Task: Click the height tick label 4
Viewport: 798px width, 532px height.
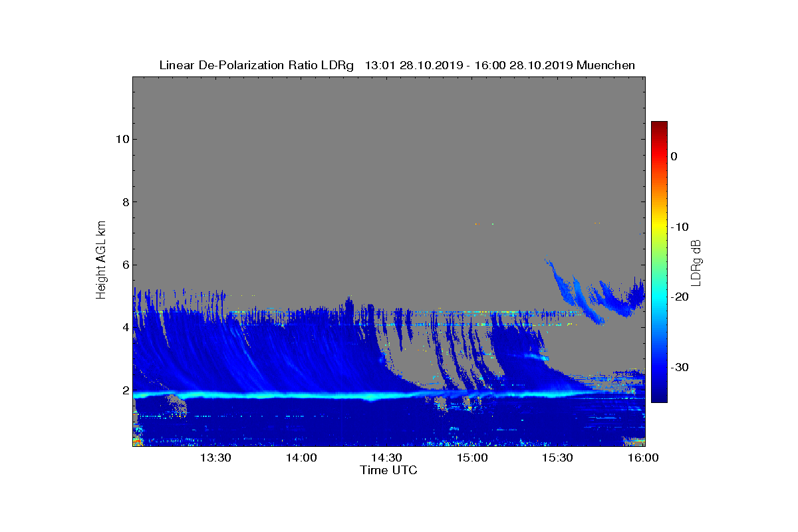Action: [124, 327]
